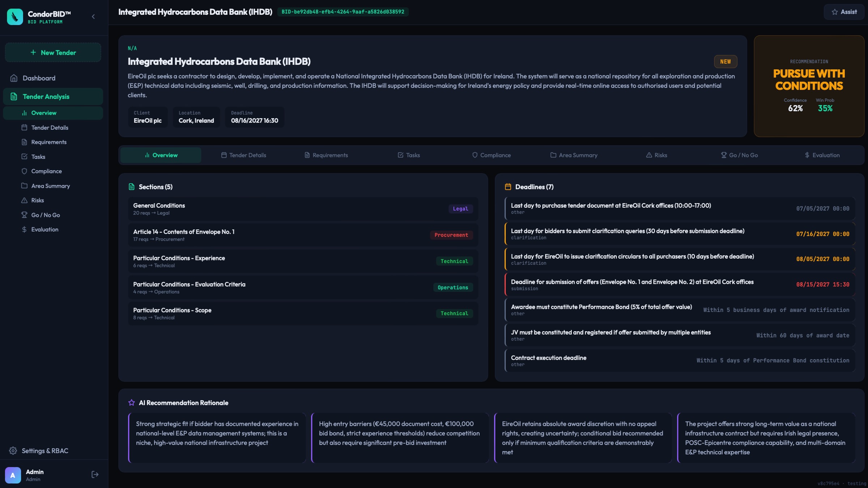The image size is (868, 488).
Task: Click the Procurement tag
Action: (x=451, y=235)
